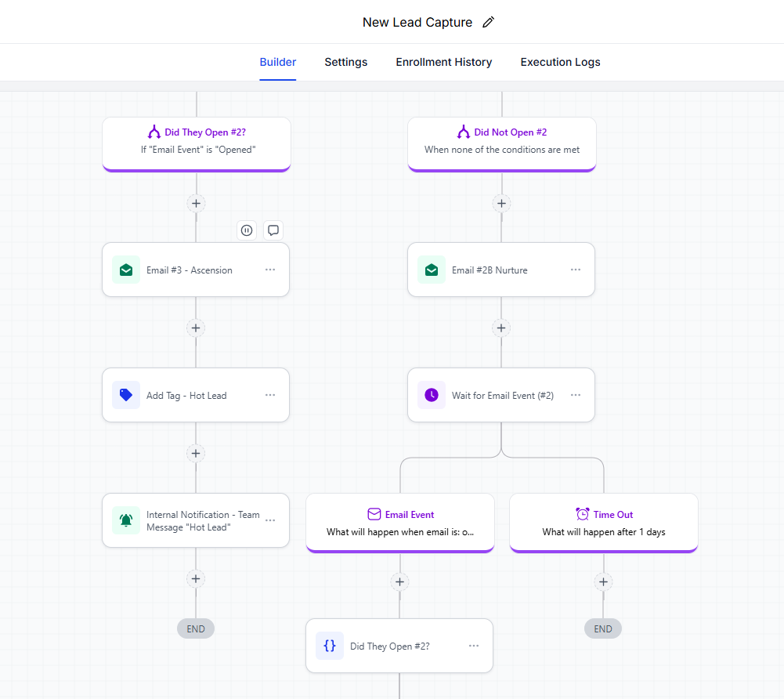The image size is (784, 699).
Task: Open the three-dot menu for Email #3 - Ascension
Action: [x=270, y=270]
